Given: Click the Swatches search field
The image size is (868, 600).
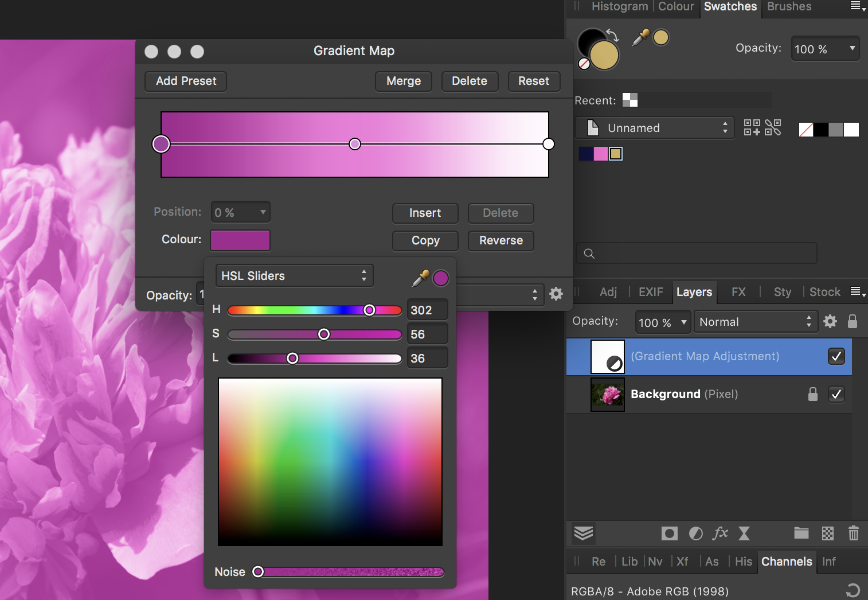Looking at the screenshot, I should click(x=697, y=253).
